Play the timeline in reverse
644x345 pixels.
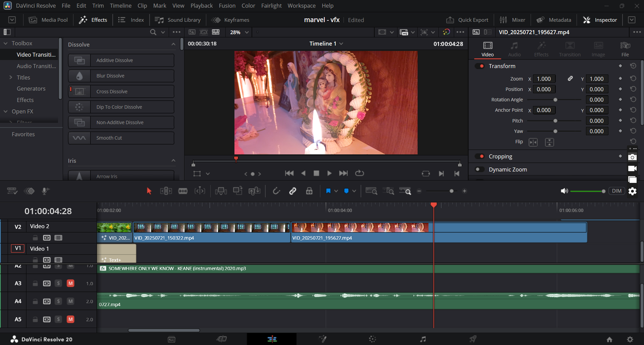(303, 173)
